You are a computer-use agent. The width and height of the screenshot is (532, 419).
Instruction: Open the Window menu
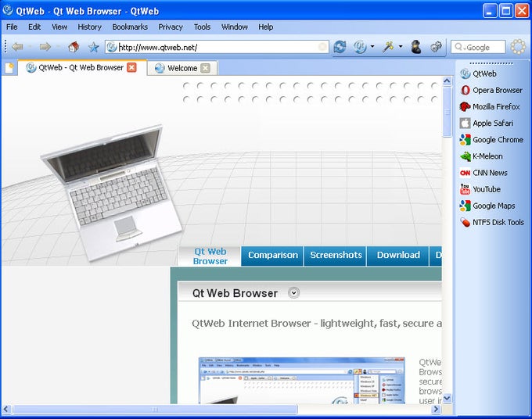235,27
